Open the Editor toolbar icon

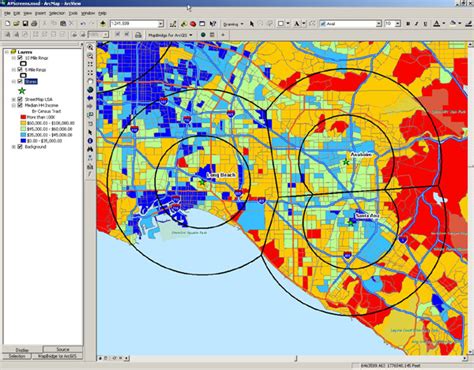(x=173, y=24)
